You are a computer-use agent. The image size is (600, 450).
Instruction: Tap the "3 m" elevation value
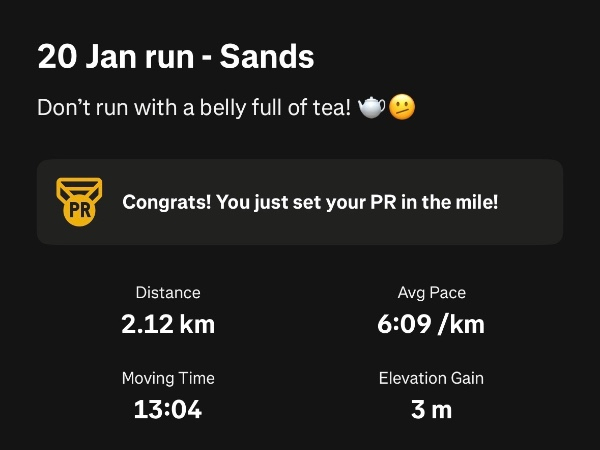tap(432, 409)
